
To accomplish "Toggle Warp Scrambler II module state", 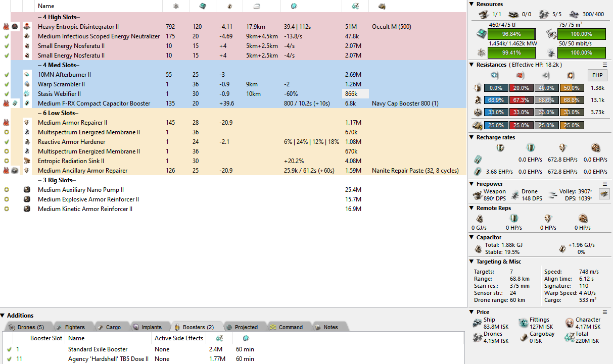I will 7,84.
